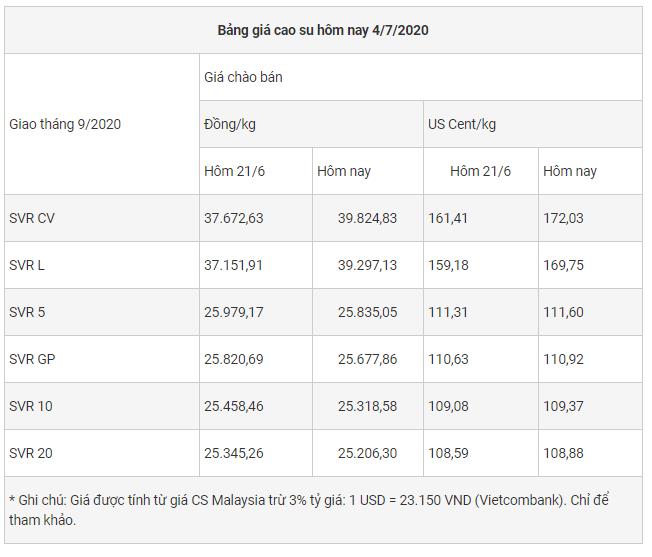Click the SVR 20 row label
Screen dimensions: 652x557
pyautogui.click(x=31, y=453)
